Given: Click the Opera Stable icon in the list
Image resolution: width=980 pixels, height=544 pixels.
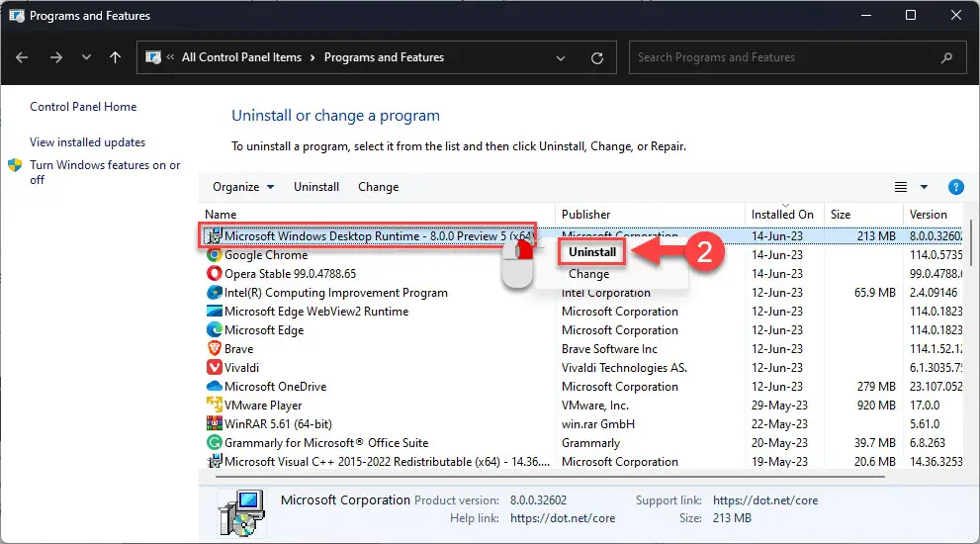Looking at the screenshot, I should [215, 274].
